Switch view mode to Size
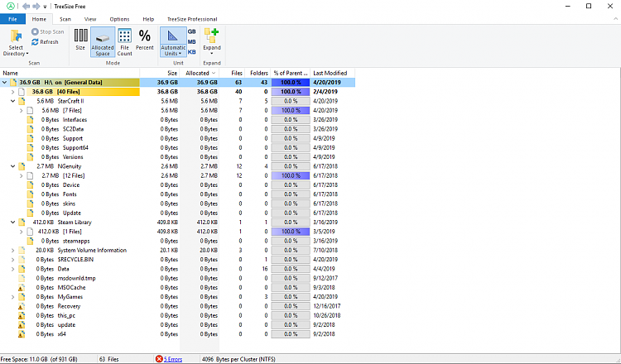Screen dimensions: 621x364 pyautogui.click(x=80, y=40)
